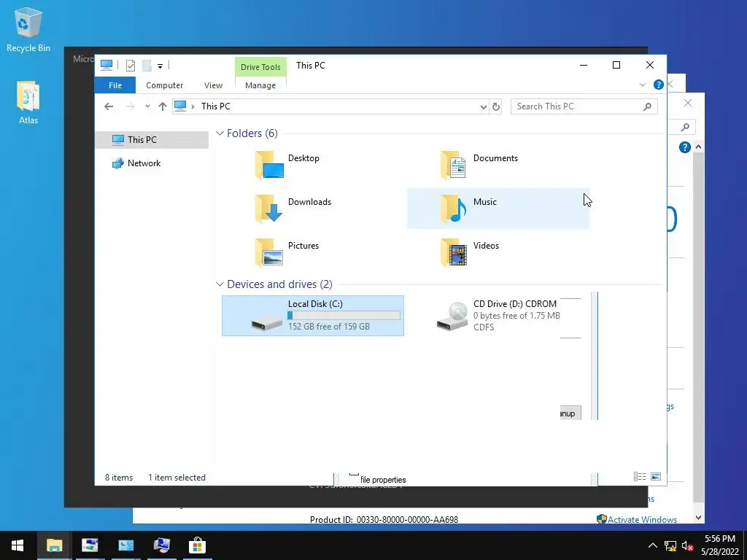
Task: Expand the ribbon chevron
Action: coord(642,85)
